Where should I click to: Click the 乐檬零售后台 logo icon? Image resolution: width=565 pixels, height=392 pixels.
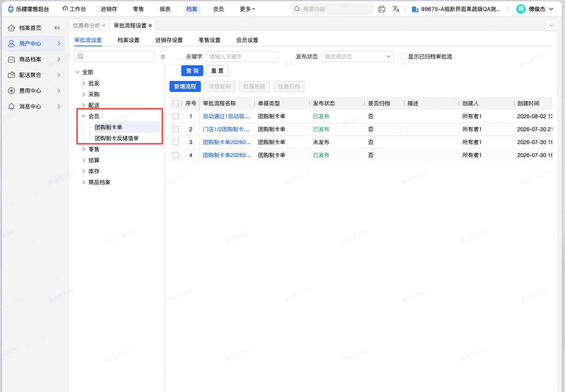pyautogui.click(x=11, y=9)
